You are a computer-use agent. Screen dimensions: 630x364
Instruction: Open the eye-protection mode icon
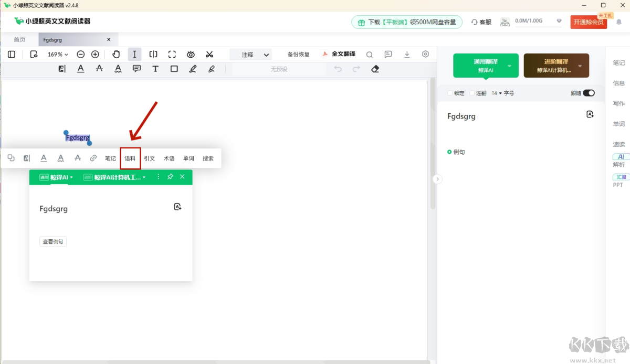tap(191, 55)
